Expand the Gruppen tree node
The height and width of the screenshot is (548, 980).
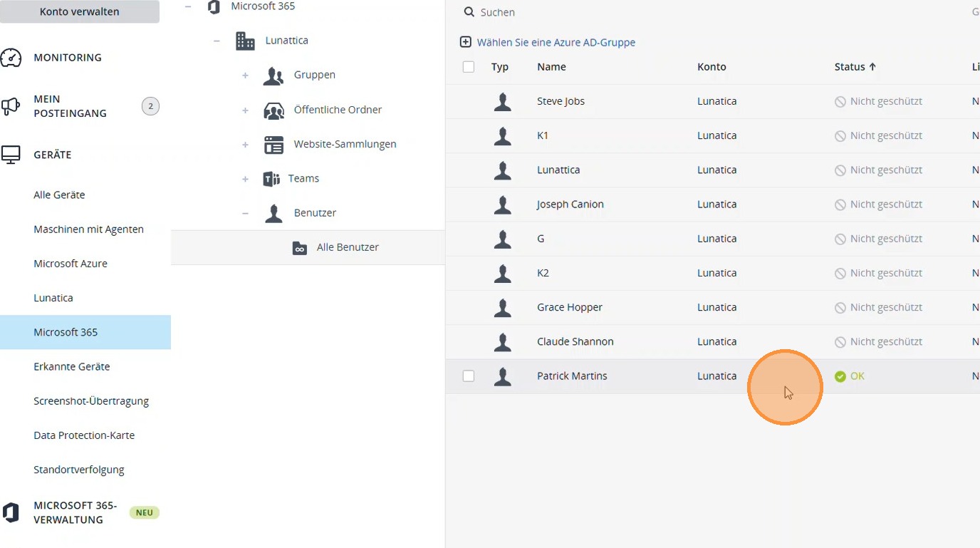[245, 76]
